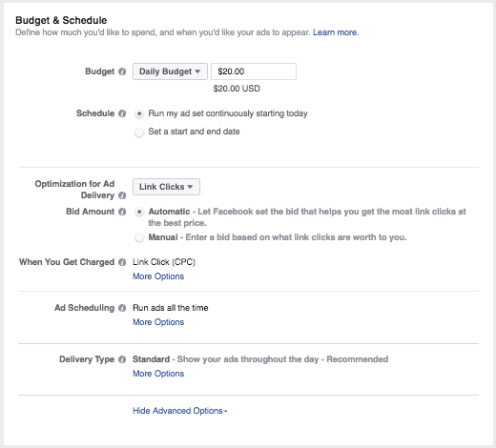Choose the Manual bid amount option
The height and width of the screenshot is (448, 496).
(139, 237)
